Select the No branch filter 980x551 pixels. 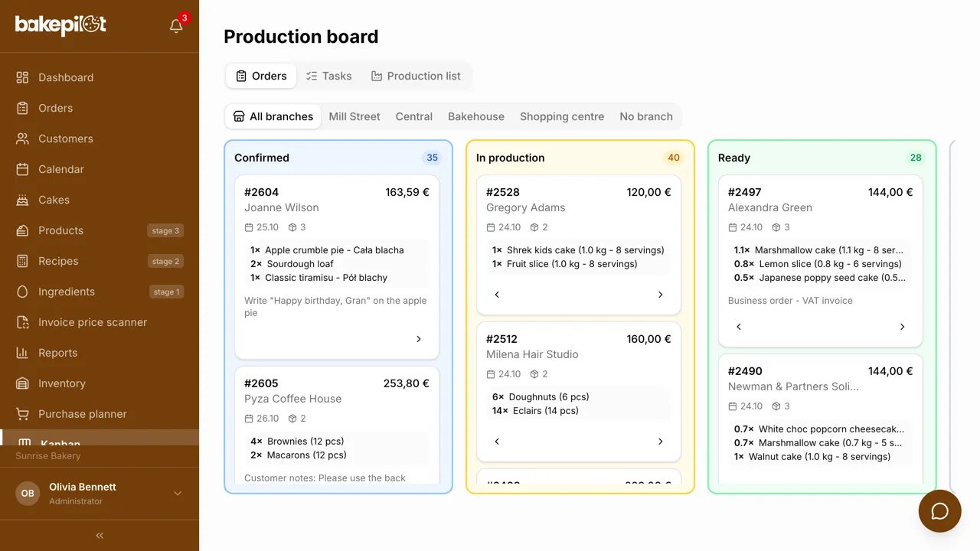[x=646, y=116]
